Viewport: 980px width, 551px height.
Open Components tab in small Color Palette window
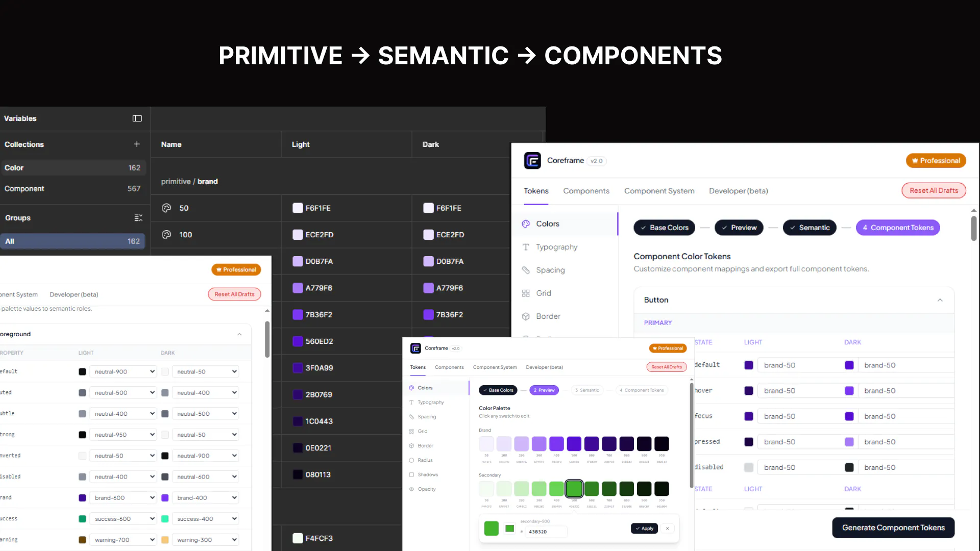coord(449,367)
